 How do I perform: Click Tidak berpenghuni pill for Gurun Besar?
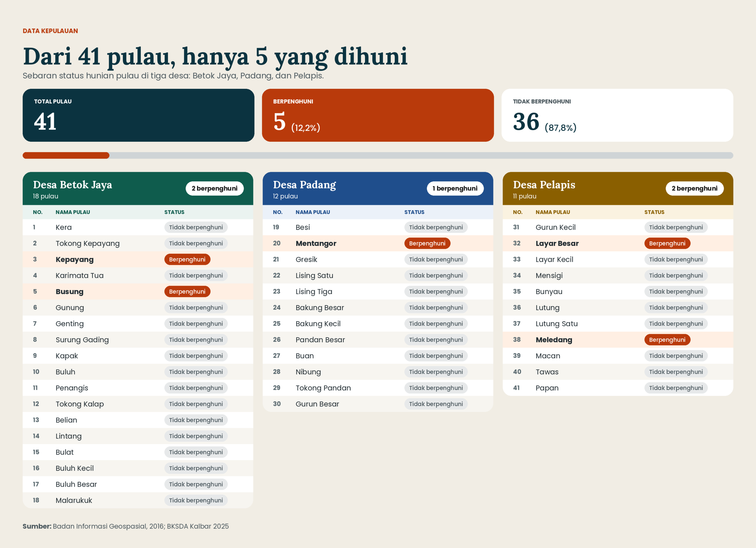pyautogui.click(x=436, y=404)
